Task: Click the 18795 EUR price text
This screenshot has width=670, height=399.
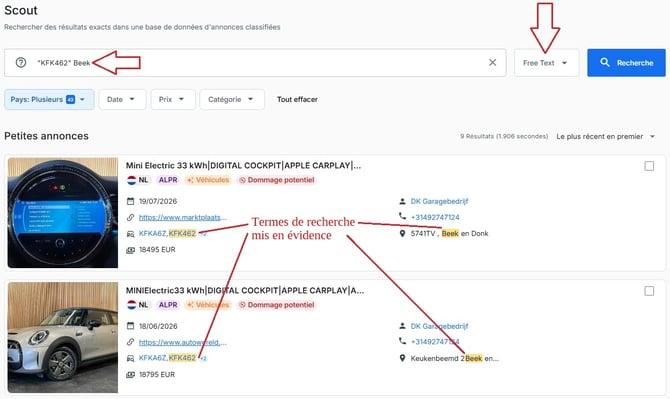Action: tap(157, 375)
